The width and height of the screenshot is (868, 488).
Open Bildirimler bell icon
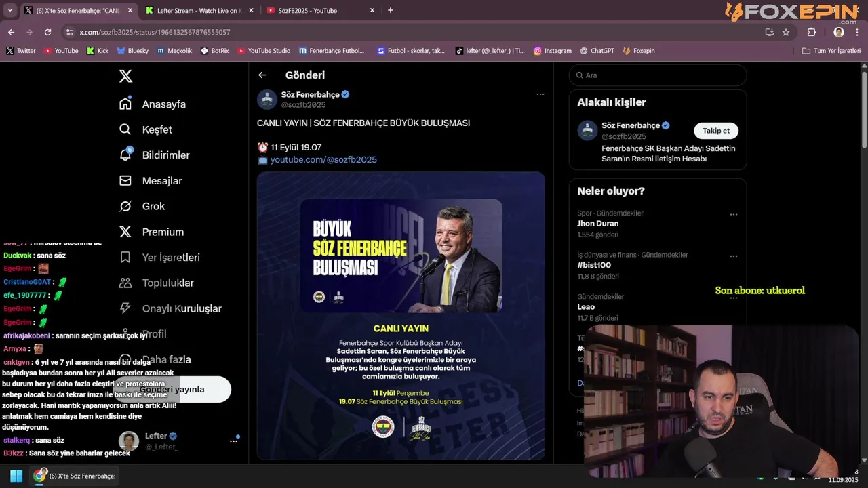[x=125, y=155]
